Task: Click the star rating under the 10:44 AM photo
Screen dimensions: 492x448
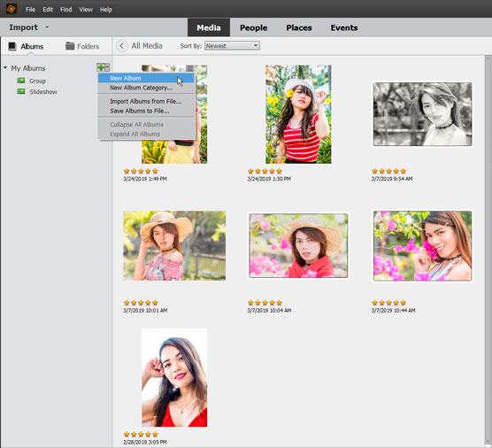Action: coord(388,303)
